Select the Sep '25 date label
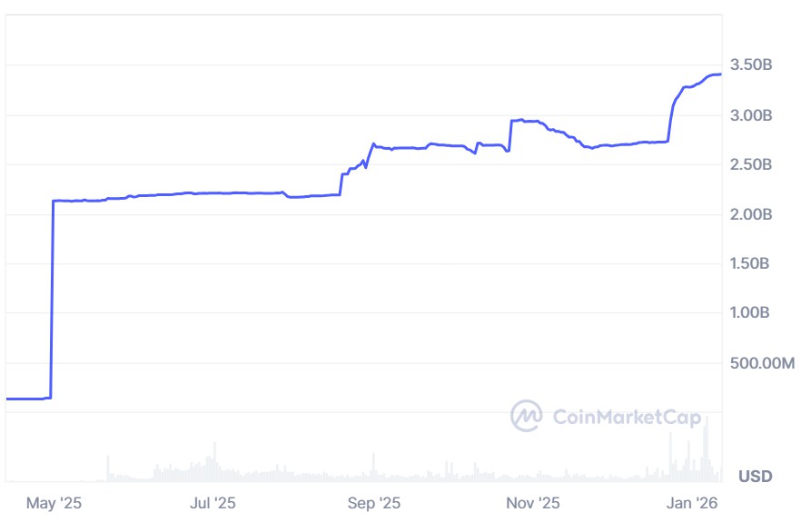801x532 pixels. [x=374, y=502]
